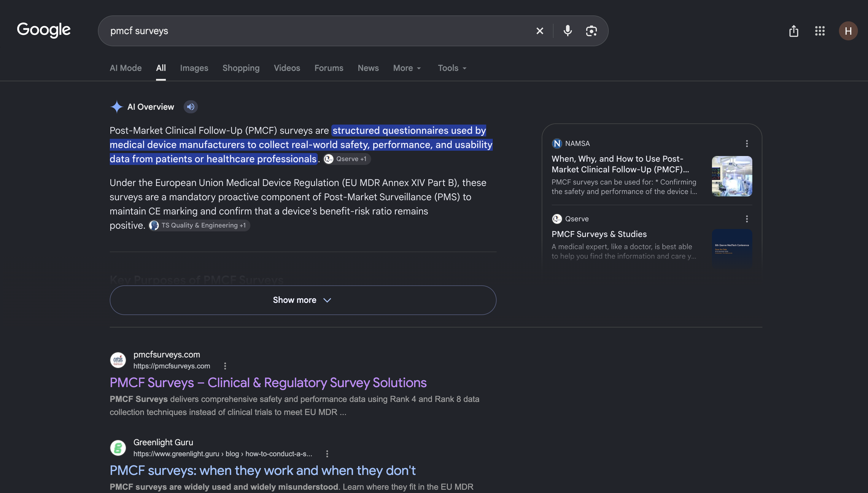
Task: Listen to the AI Overview via speaker icon
Action: coord(190,107)
